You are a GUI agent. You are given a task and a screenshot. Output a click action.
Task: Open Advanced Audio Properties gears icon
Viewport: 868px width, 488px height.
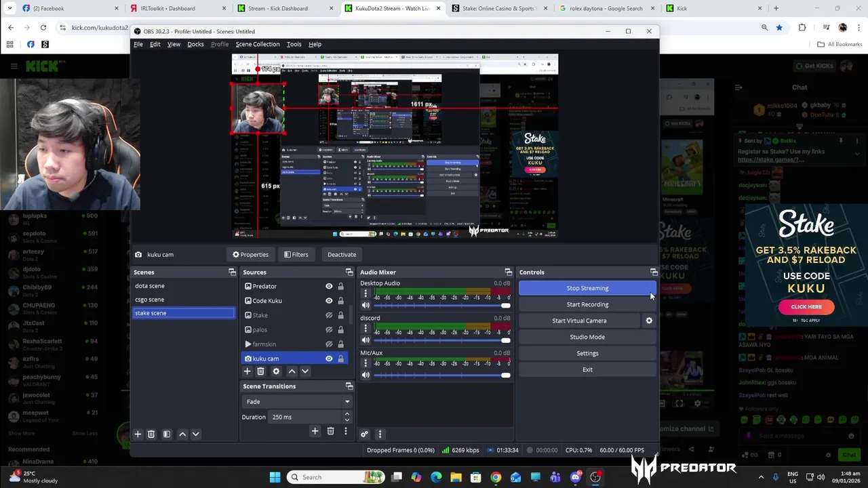coord(364,434)
